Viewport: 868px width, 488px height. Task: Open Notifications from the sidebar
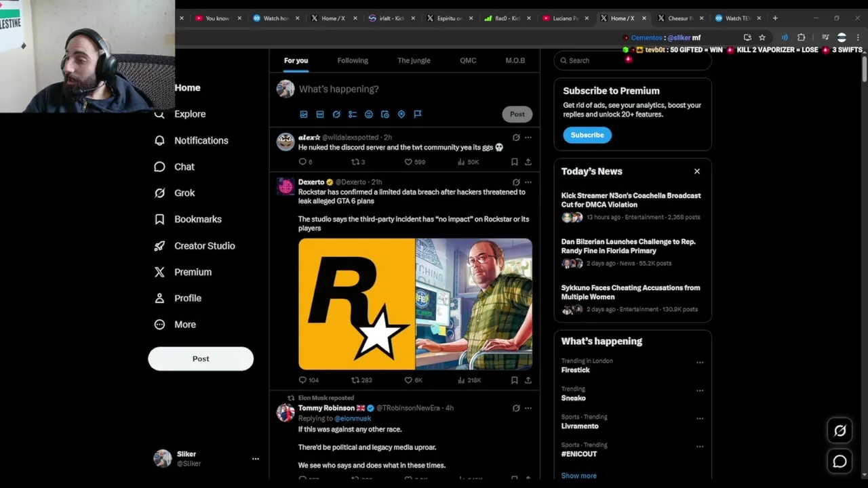pyautogui.click(x=191, y=140)
